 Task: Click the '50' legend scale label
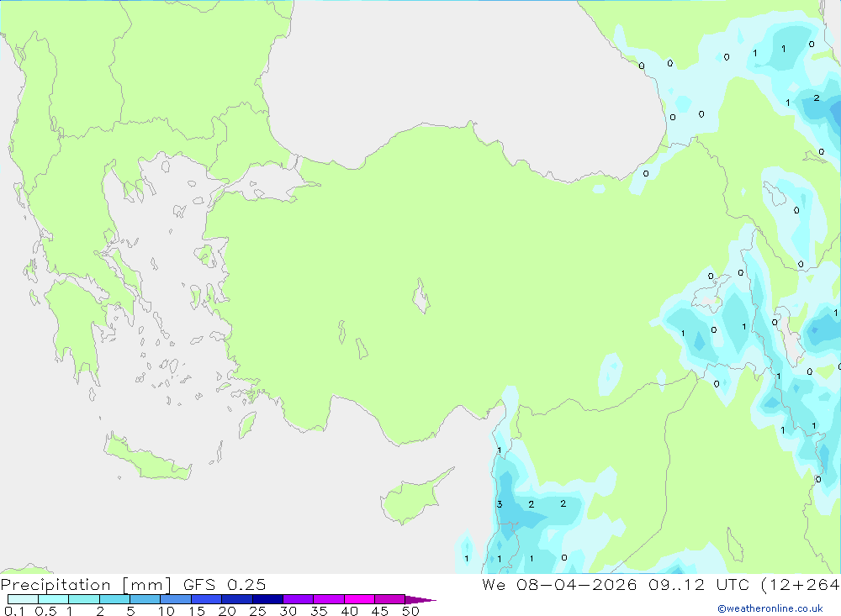pos(410,611)
